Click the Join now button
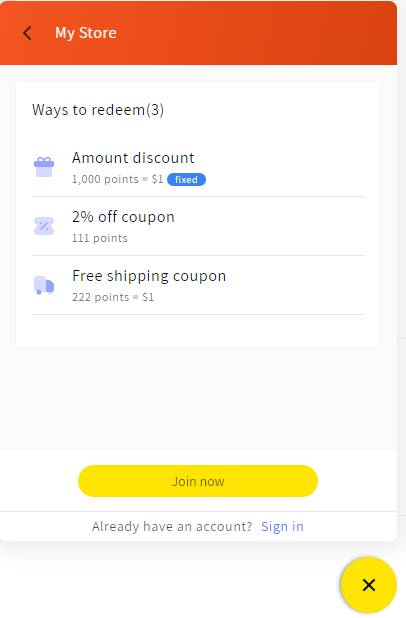The image size is (406, 618). click(x=198, y=481)
